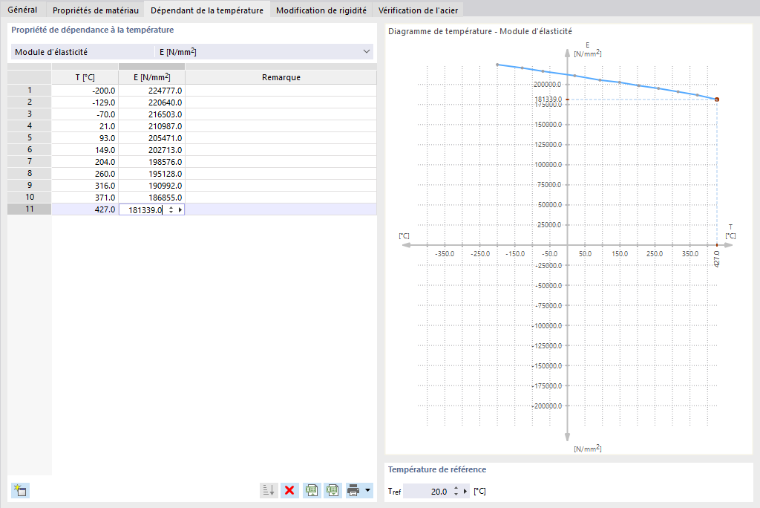
Task: Click modulus cell 220640.0
Action: click(x=152, y=102)
